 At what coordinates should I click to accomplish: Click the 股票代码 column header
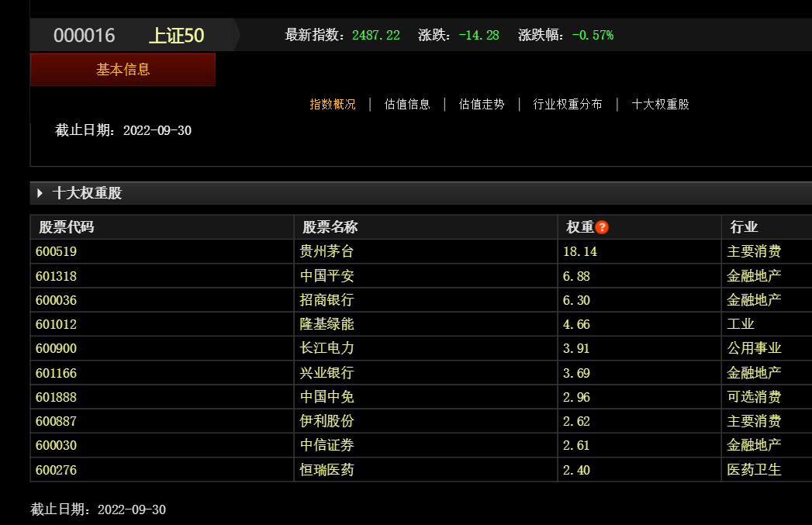(67, 226)
